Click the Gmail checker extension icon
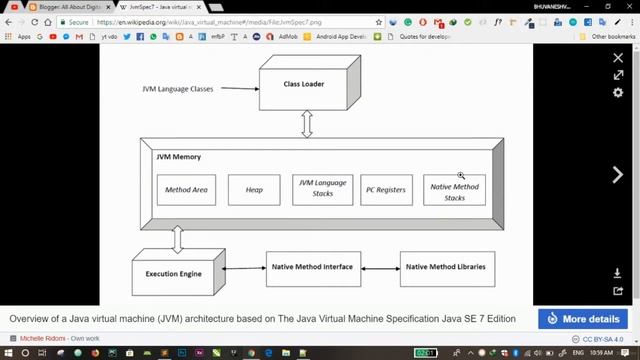This screenshot has height=360, width=640. [x=439, y=23]
